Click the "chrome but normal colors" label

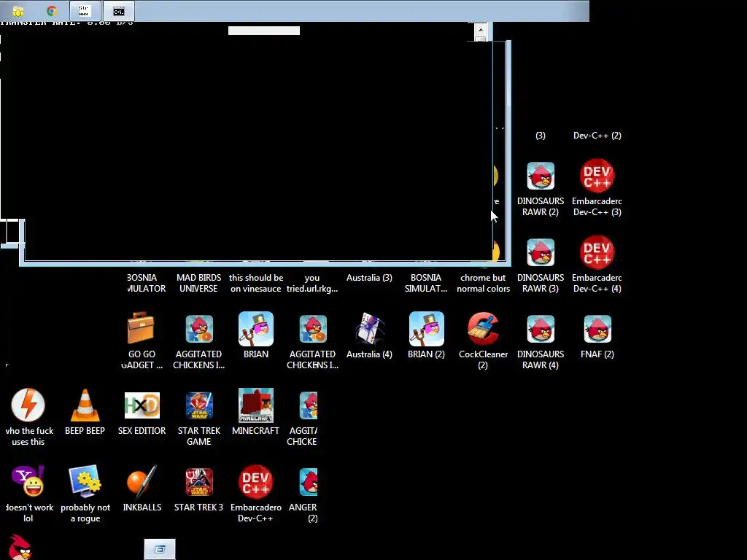[483, 283]
